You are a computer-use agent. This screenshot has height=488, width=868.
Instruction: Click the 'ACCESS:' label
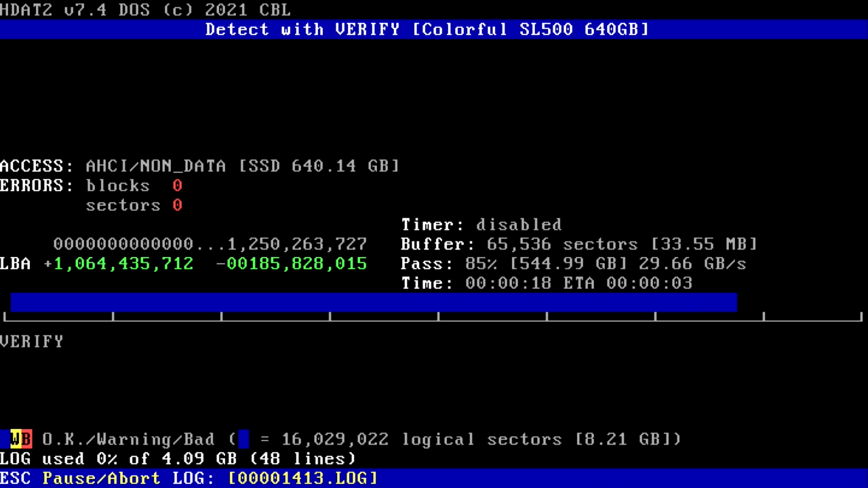37,166
